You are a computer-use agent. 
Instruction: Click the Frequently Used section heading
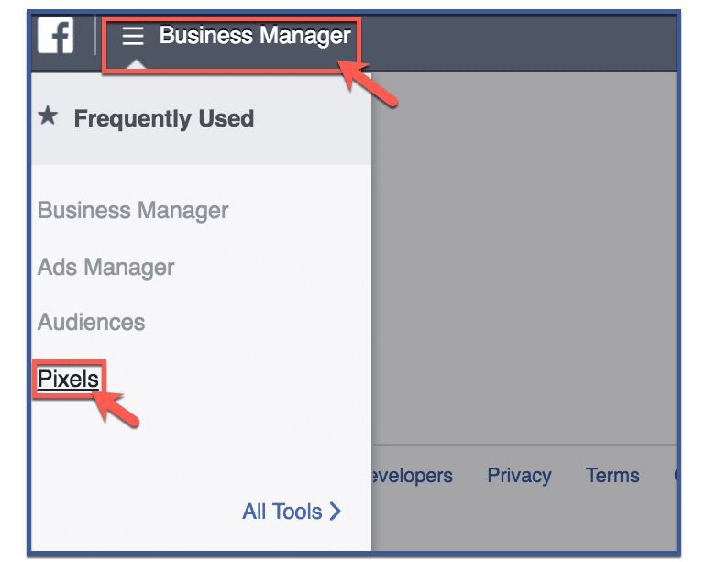tap(164, 118)
